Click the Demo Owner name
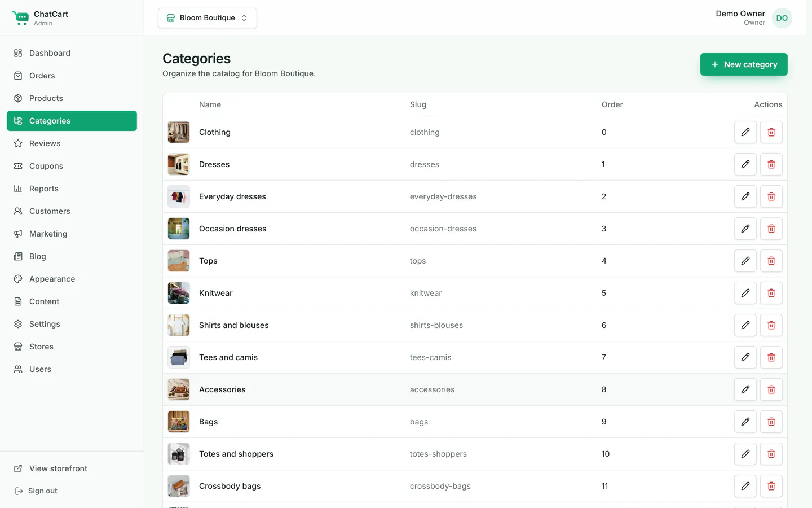812x508 pixels. coord(740,14)
